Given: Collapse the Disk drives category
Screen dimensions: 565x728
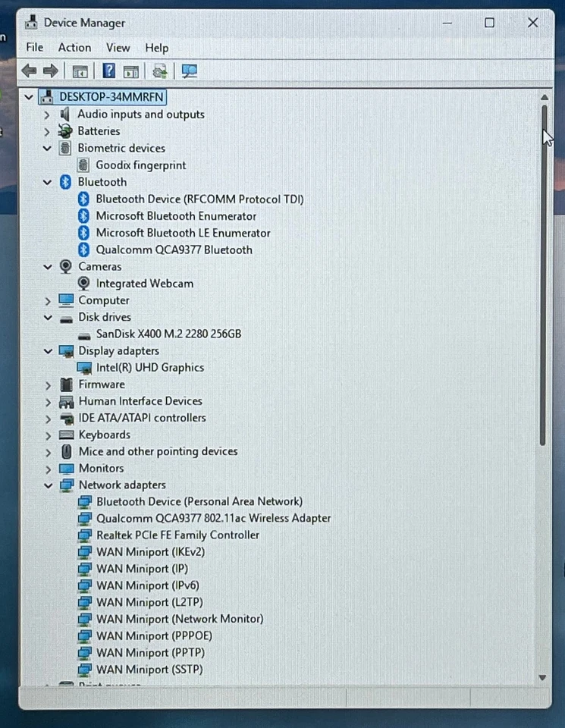Looking at the screenshot, I should pyautogui.click(x=47, y=318).
